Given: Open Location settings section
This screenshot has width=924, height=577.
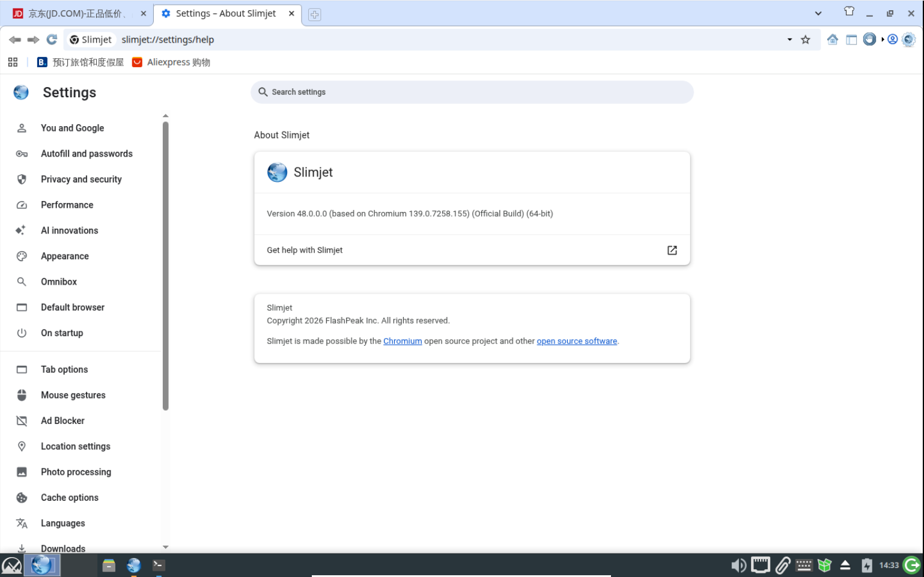Looking at the screenshot, I should (75, 447).
